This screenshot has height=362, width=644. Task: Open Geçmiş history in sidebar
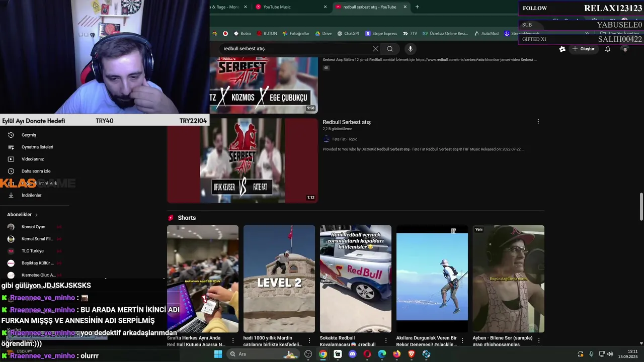tap(29, 135)
